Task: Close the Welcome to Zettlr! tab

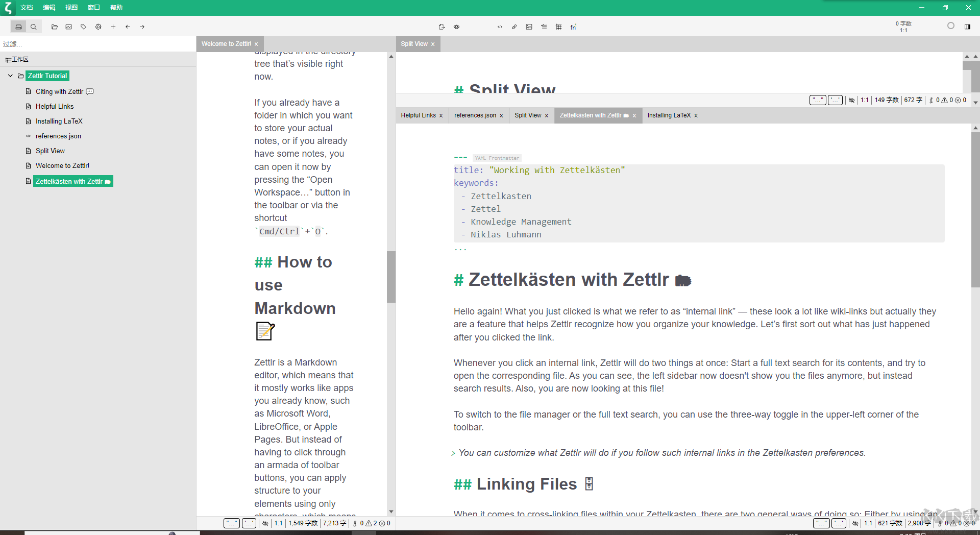Action: (256, 44)
